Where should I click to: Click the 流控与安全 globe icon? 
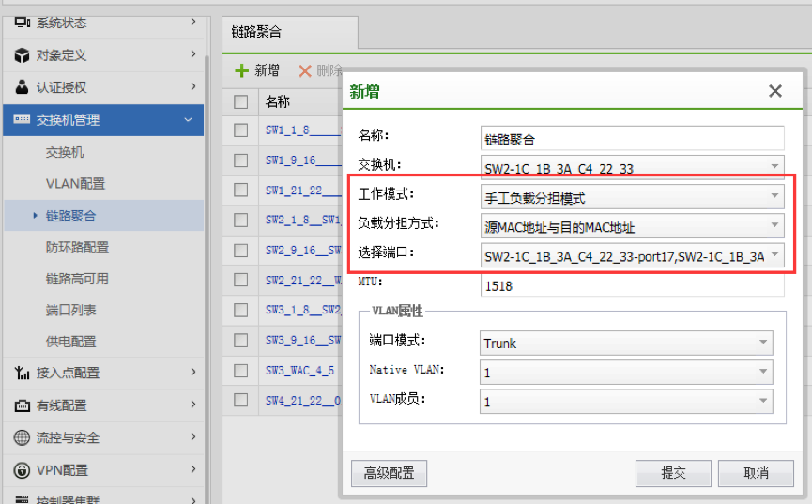tap(22, 437)
